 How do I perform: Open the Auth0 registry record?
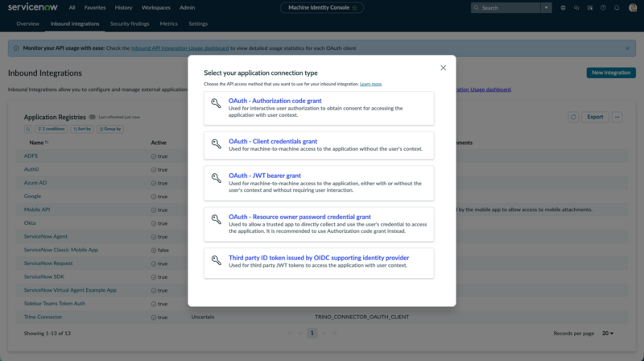point(31,169)
